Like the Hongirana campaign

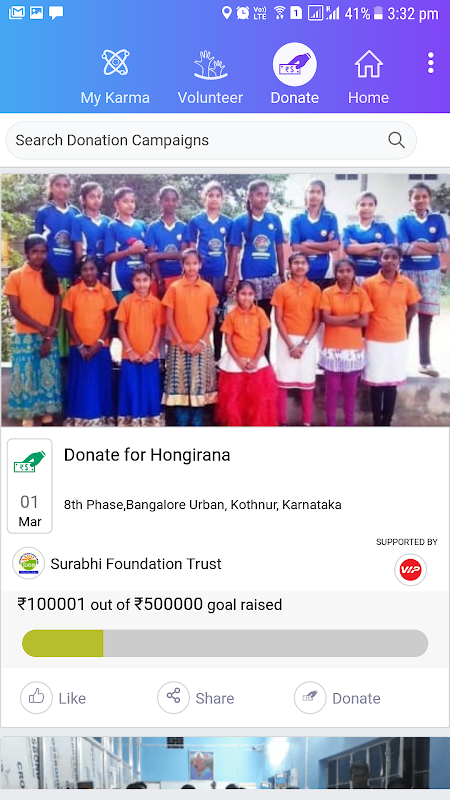53,697
